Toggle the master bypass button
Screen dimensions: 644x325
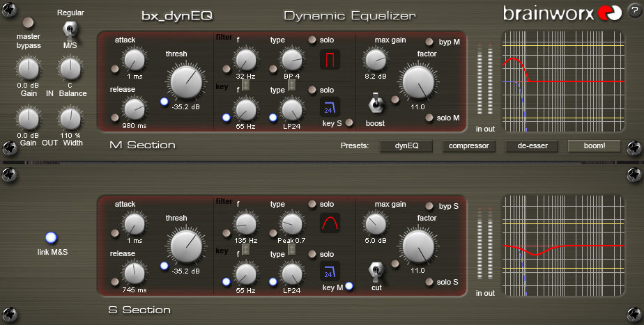coord(28,22)
